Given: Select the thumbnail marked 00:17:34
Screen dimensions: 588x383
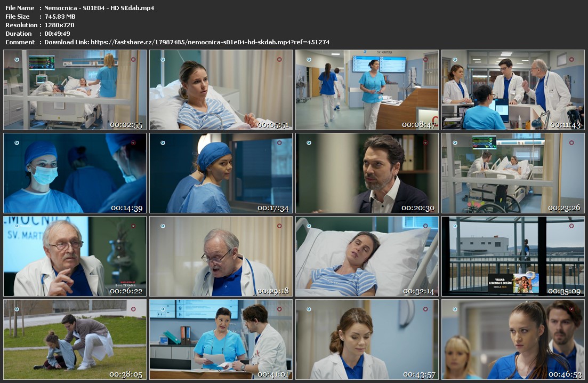Looking at the screenshot, I should coord(221,173).
